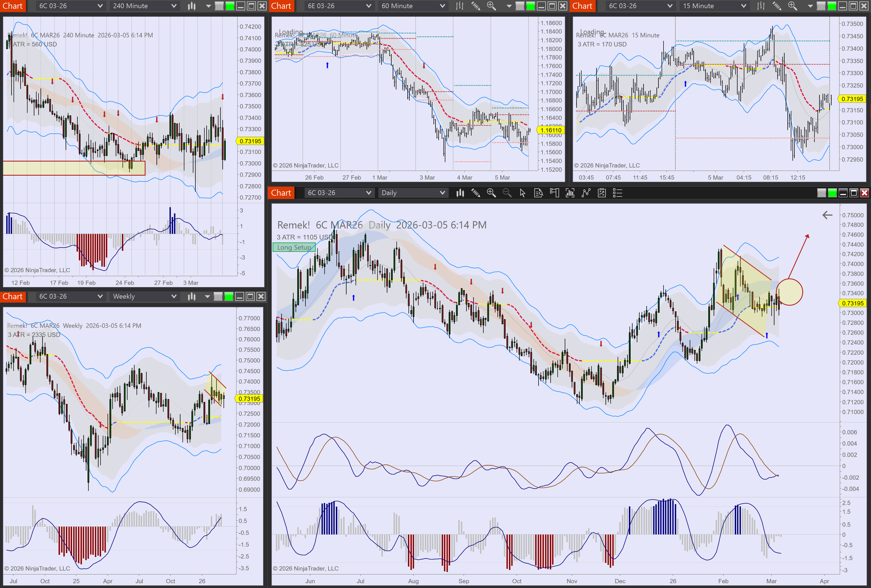
Task: Click zoom out magnifier on Daily chart
Action: [507, 193]
